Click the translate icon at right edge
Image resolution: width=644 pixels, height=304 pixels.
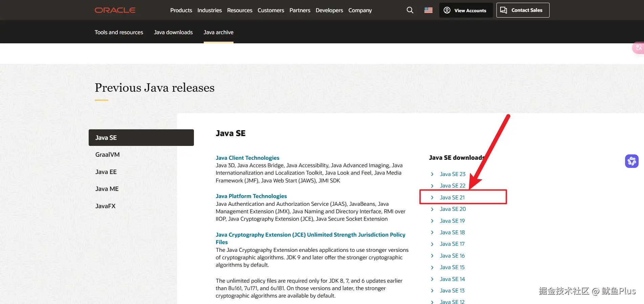click(639, 48)
